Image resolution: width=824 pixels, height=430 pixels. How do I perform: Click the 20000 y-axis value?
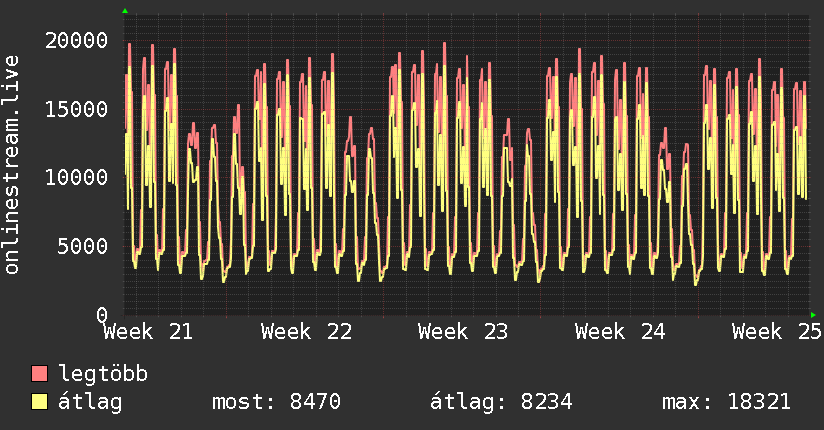pos(76,40)
